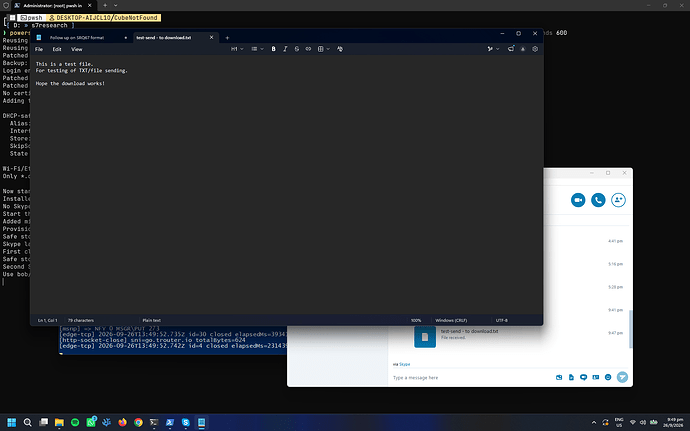Image resolution: width=690 pixels, height=431 pixels.
Task: Open WhatsApp from the taskbar
Action: [91, 423]
